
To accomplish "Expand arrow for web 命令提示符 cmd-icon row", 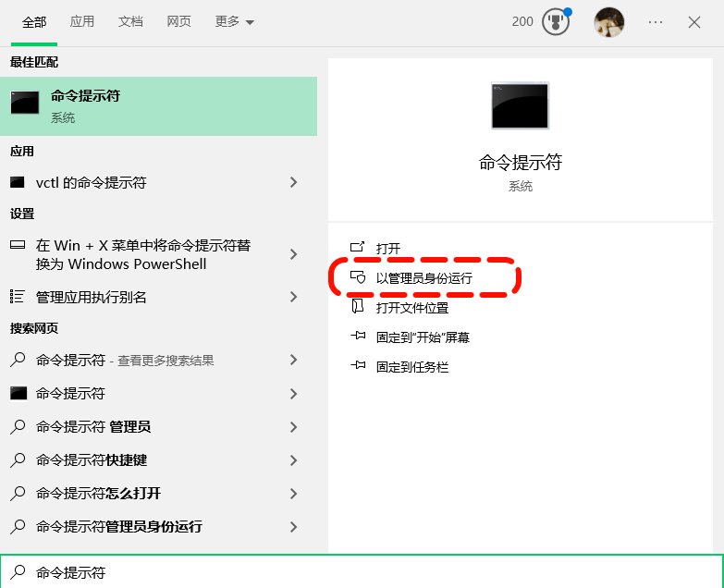I will coord(293,394).
